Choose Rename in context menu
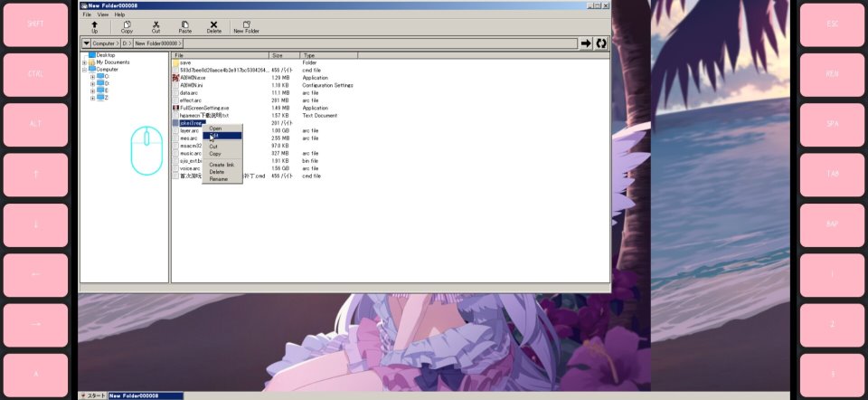The width and height of the screenshot is (868, 400). tap(222, 179)
